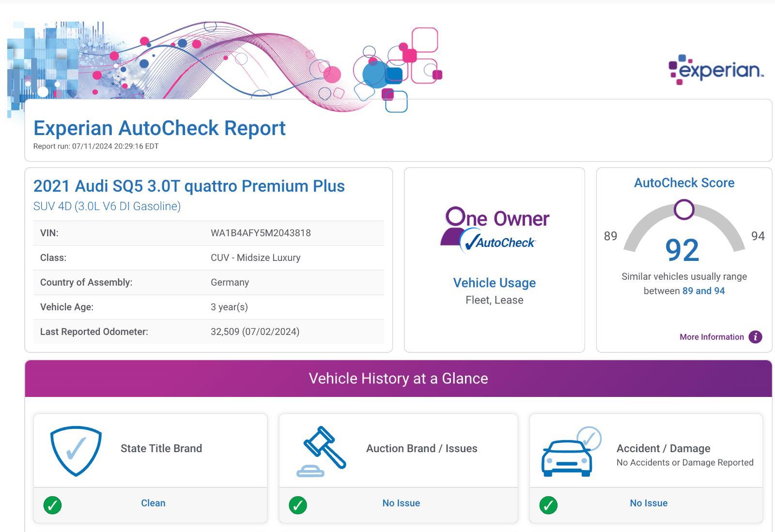Click the One Owner AutoCheck badge

click(x=495, y=230)
